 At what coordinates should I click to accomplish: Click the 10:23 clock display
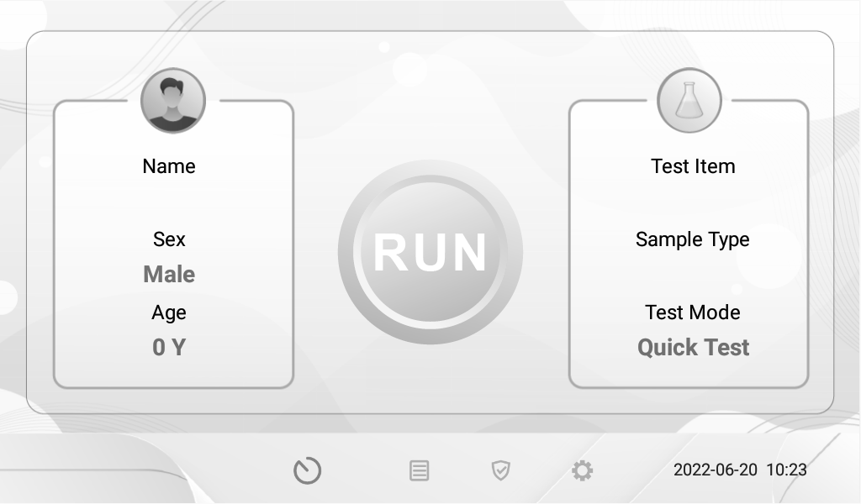pos(786,470)
